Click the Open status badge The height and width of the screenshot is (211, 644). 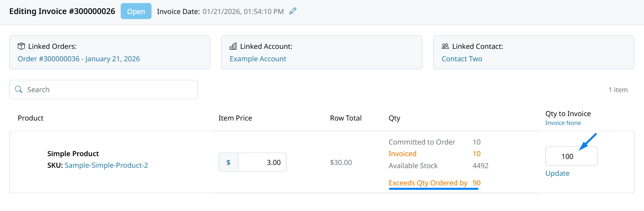pos(136,11)
